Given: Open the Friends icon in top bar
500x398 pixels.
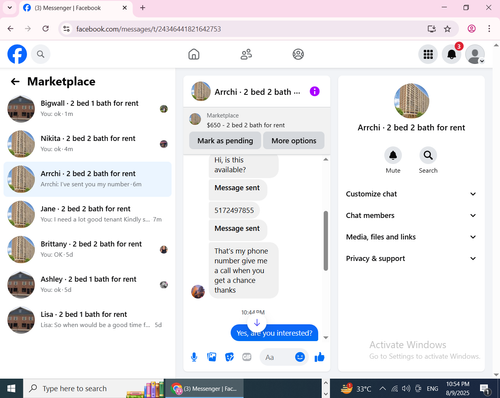Looking at the screenshot, I should tap(246, 54).
